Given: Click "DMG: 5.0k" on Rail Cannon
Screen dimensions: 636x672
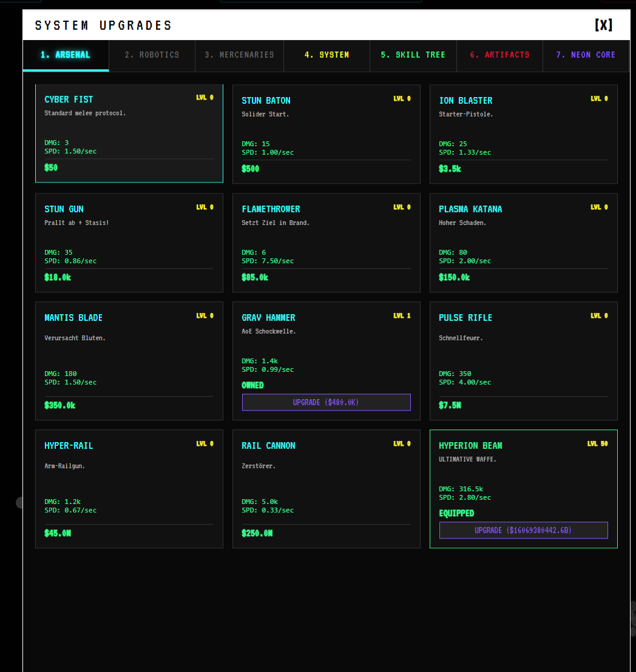Looking at the screenshot, I should 260,502.
